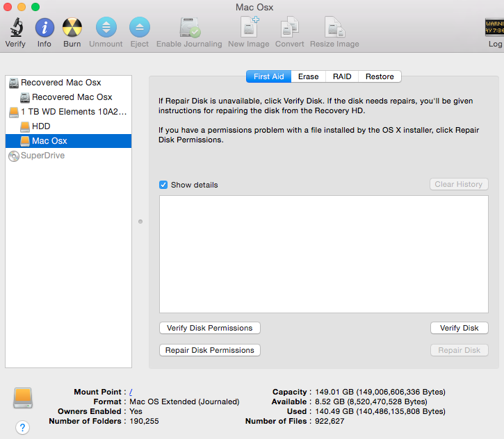
Task: Click the New Image toolbar icon
Action: point(250,27)
